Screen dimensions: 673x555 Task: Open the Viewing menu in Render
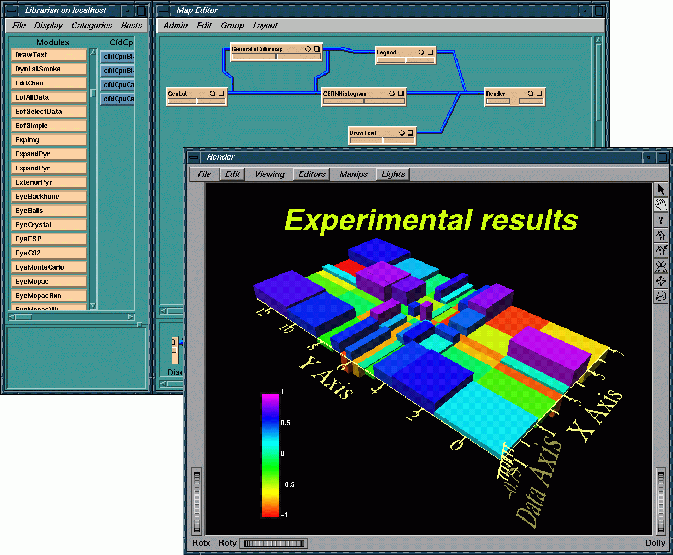(x=269, y=174)
